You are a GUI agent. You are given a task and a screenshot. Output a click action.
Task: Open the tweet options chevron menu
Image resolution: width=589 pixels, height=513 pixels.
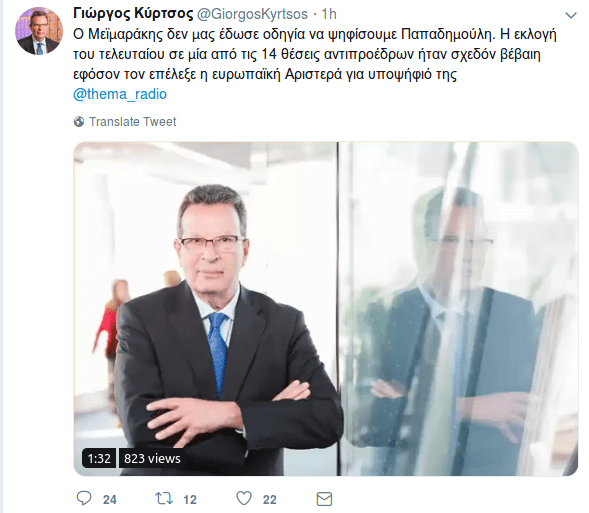pyautogui.click(x=571, y=15)
